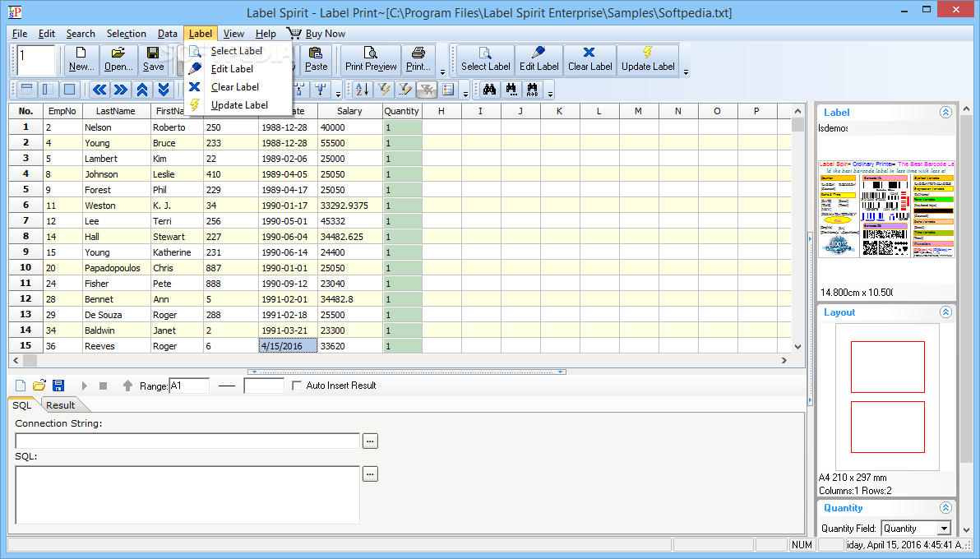Switch to the Result tab
980x559 pixels.
pyautogui.click(x=61, y=405)
